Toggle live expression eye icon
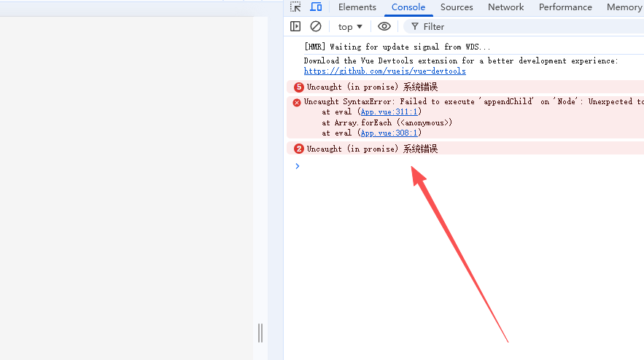Screen dimensions: 644x360 pyautogui.click(x=384, y=26)
